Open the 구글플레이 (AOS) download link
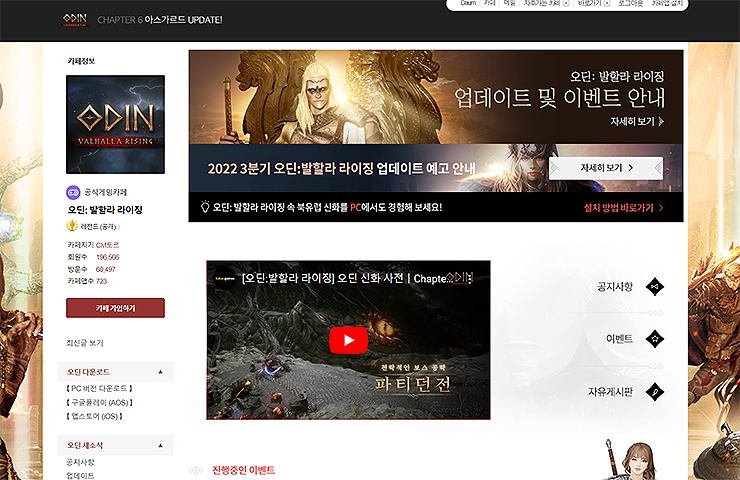 point(99,403)
